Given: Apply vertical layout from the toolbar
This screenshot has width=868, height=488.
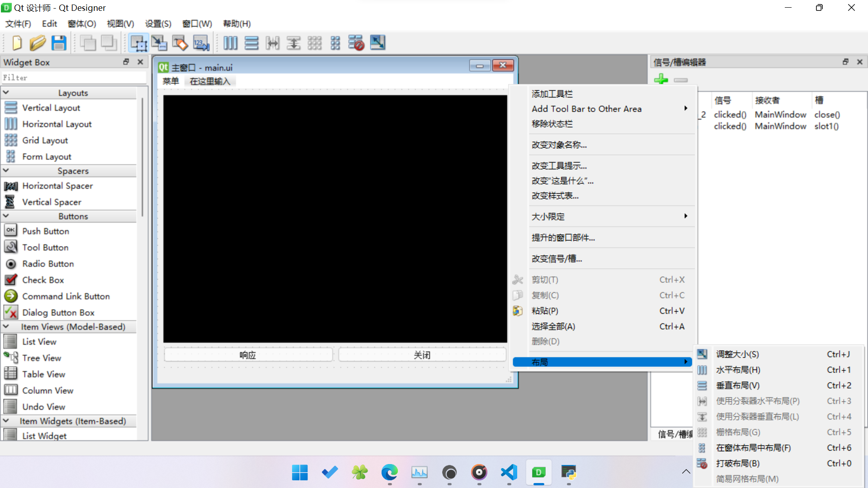Looking at the screenshot, I should coord(251,43).
